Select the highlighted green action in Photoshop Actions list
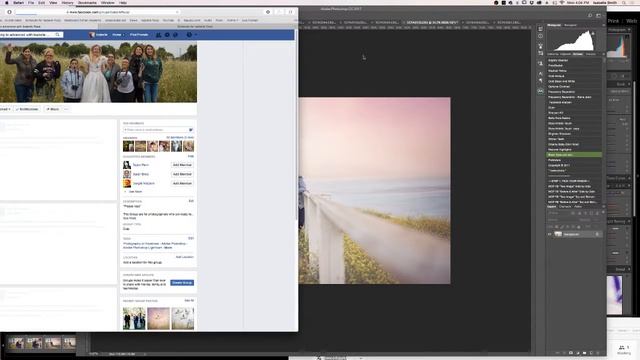Image resolution: width=640 pixels, height=360 pixels. (x=574, y=155)
